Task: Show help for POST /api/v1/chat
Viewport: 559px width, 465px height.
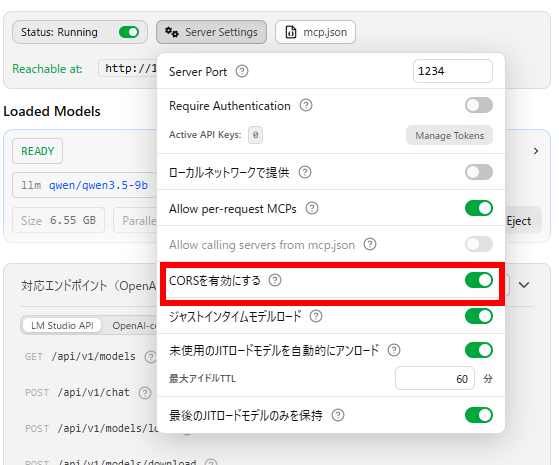Action: (x=145, y=393)
